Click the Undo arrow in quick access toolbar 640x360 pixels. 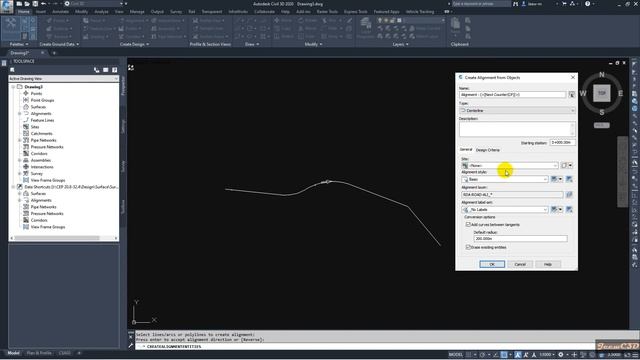click(43, 4)
